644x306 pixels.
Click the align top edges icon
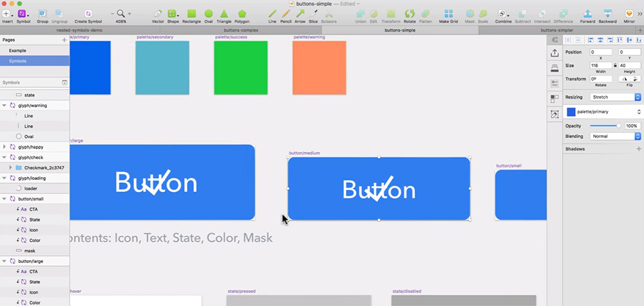click(620, 40)
